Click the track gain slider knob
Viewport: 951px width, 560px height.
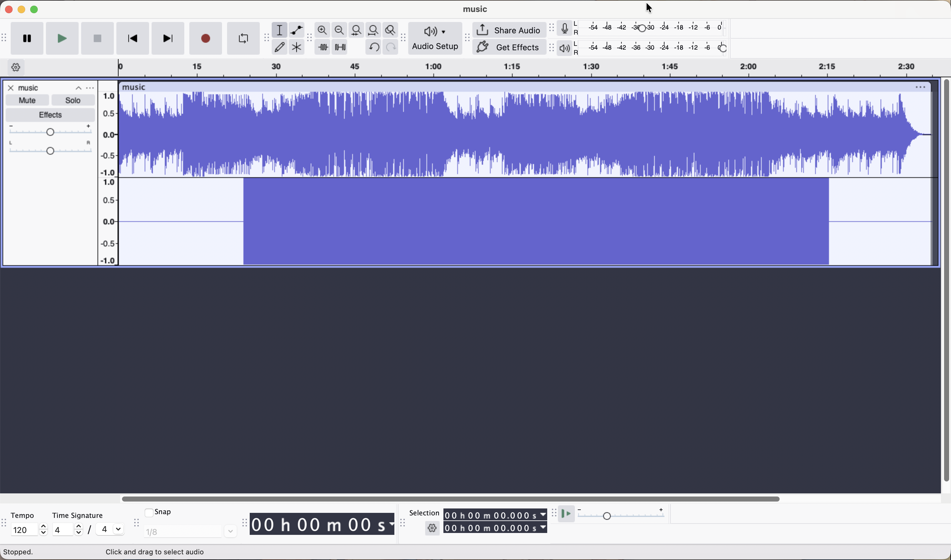coord(50,132)
